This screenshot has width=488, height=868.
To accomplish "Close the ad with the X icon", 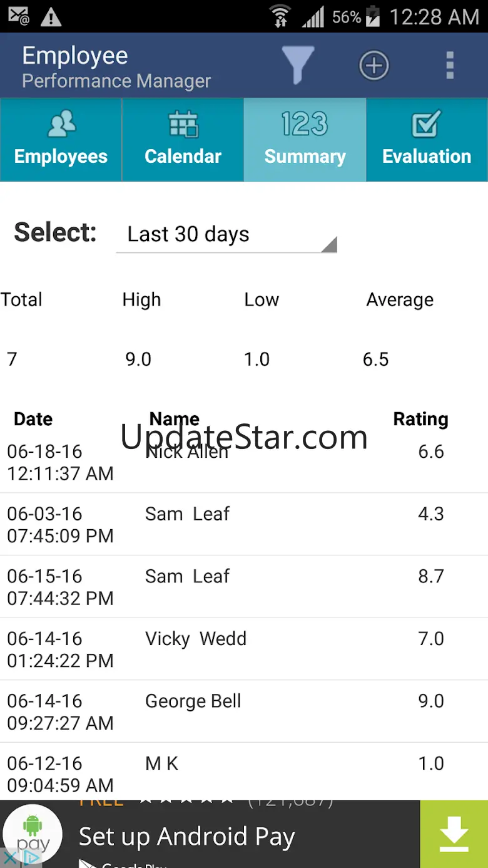I will (10, 858).
